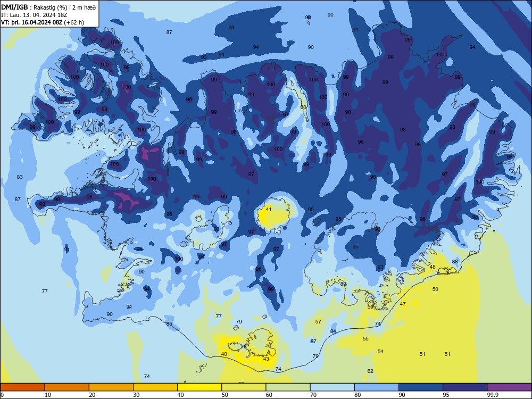
Task: Click the dark orange 0–10 legend swatch
Action: tap(22, 387)
